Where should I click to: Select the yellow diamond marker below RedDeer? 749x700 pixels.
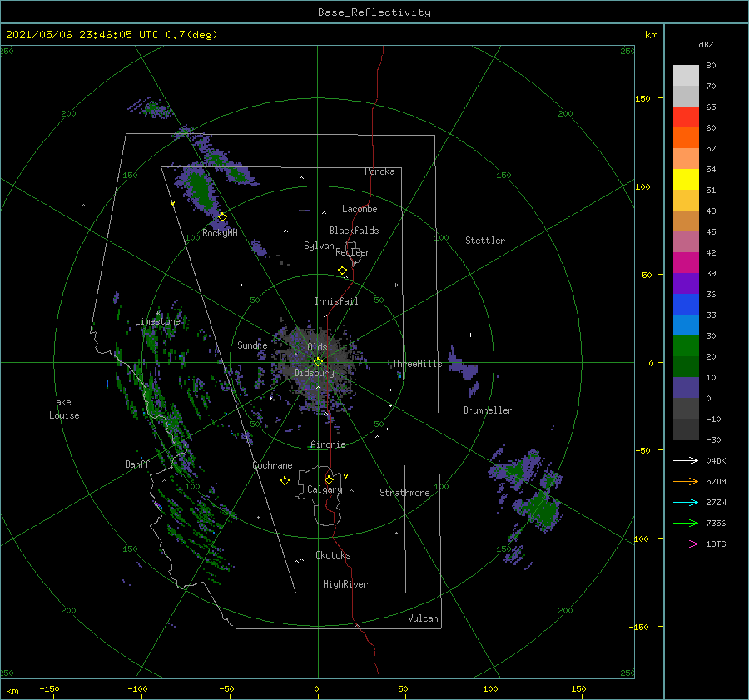tap(342, 270)
